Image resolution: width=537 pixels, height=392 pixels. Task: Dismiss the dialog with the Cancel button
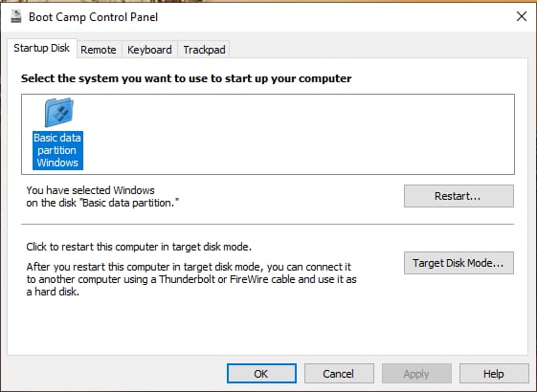tap(339, 374)
